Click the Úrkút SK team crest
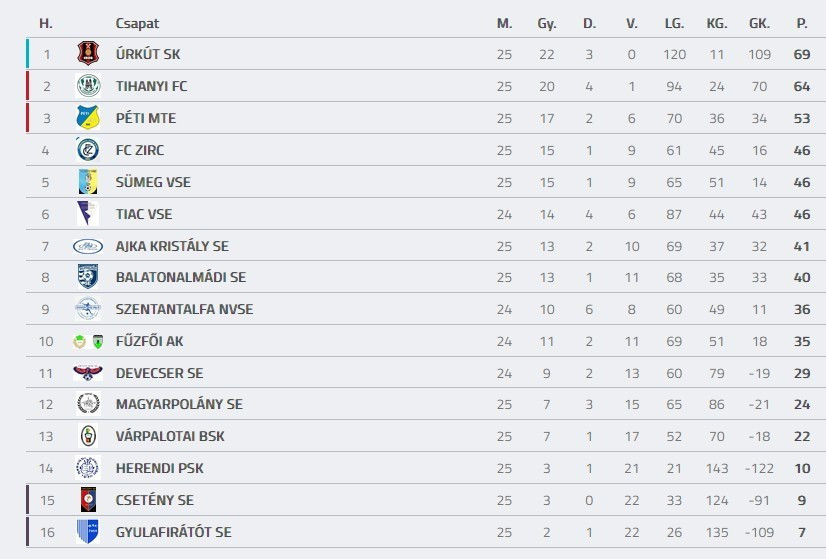 click(x=88, y=54)
